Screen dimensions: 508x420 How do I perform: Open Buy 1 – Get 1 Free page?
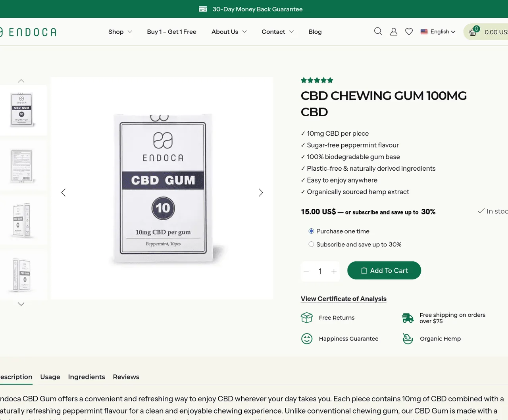(x=171, y=32)
